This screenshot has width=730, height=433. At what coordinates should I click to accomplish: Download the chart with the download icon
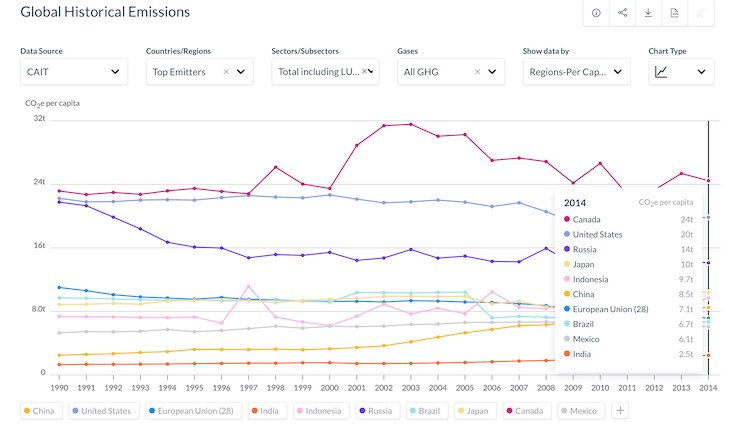pos(648,13)
